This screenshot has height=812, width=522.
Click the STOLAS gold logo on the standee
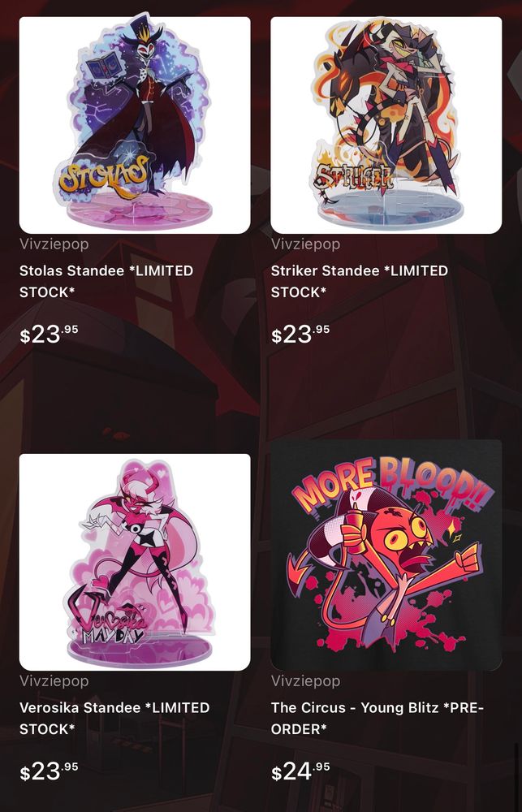[104, 176]
